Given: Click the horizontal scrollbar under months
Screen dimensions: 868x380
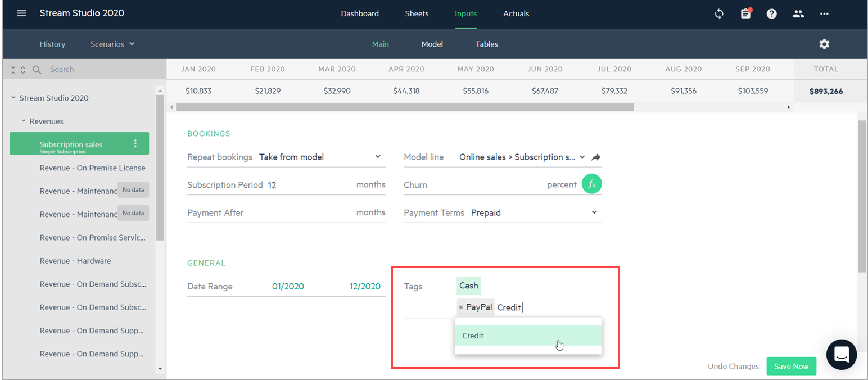Looking at the screenshot, I should click(x=405, y=107).
